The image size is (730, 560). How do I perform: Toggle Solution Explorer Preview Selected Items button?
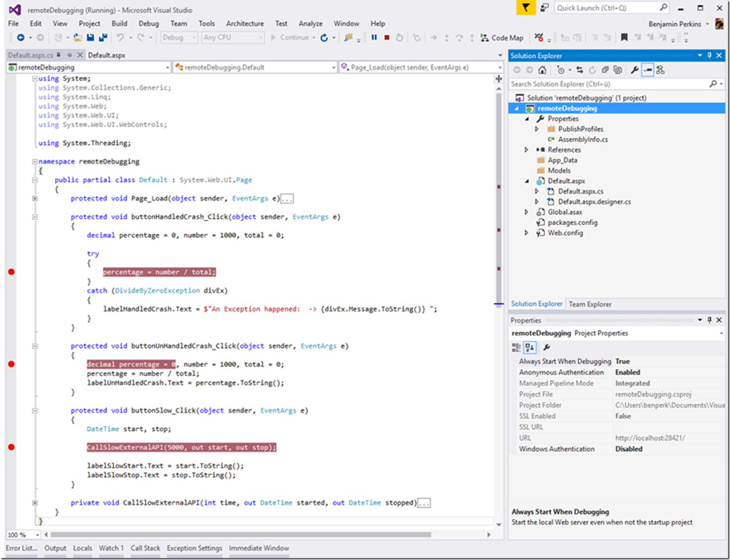point(647,70)
